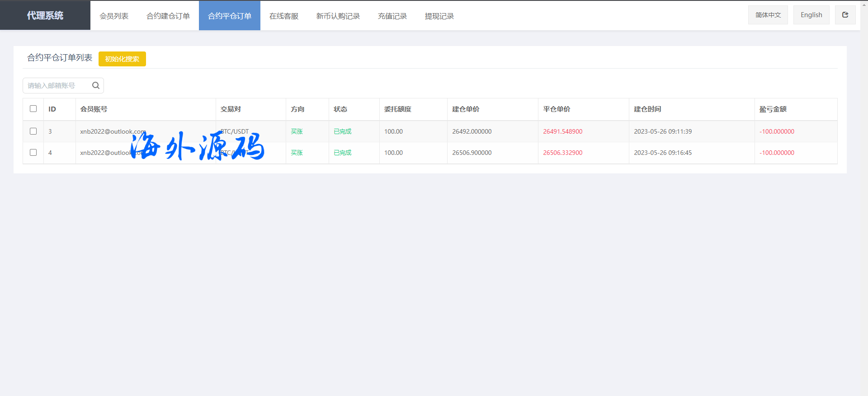This screenshot has height=396, width=868.
Task: Check the box for order ID 4
Action: pyautogui.click(x=33, y=153)
